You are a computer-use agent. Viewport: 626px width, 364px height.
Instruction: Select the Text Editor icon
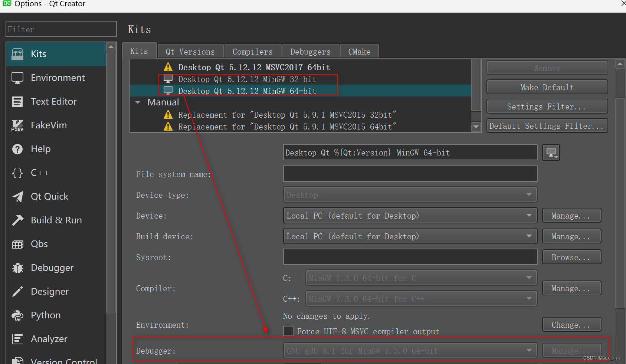point(17,102)
